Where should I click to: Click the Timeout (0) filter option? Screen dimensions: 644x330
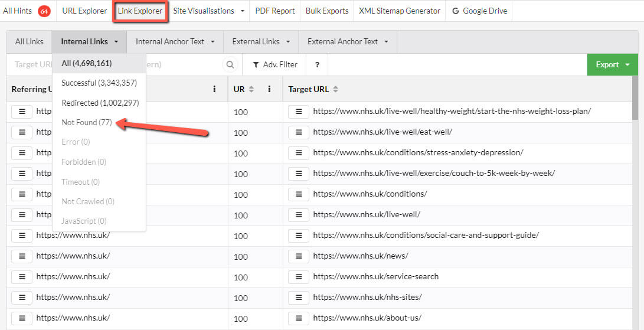(x=99, y=182)
